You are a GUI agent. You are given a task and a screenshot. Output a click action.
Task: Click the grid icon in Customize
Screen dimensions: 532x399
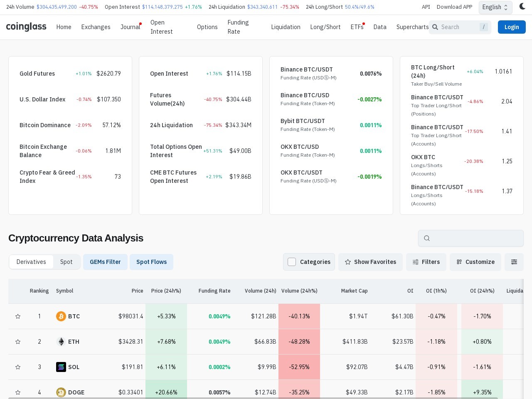point(459,262)
